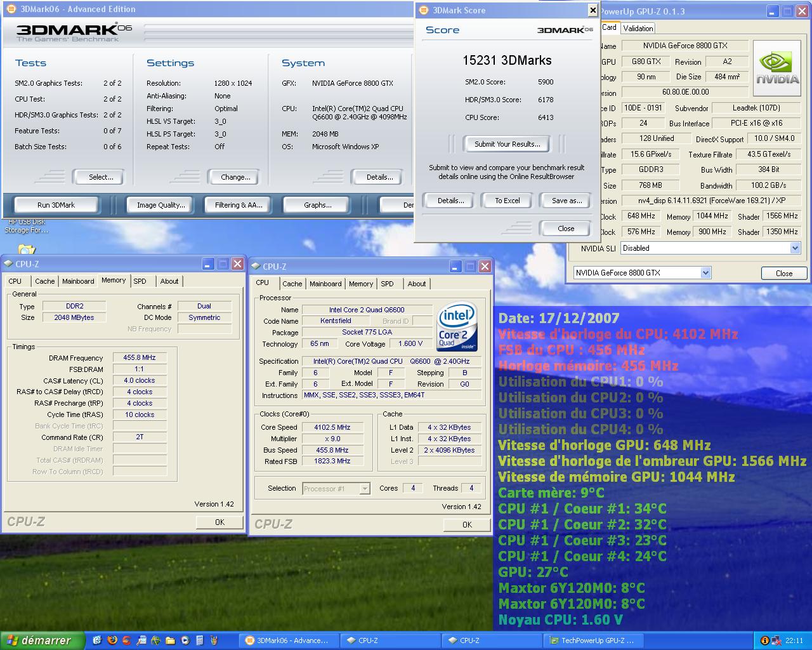Image resolution: width=812 pixels, height=650 pixels.
Task: Click the CPU-Z CPU window title icon
Action: 256,267
